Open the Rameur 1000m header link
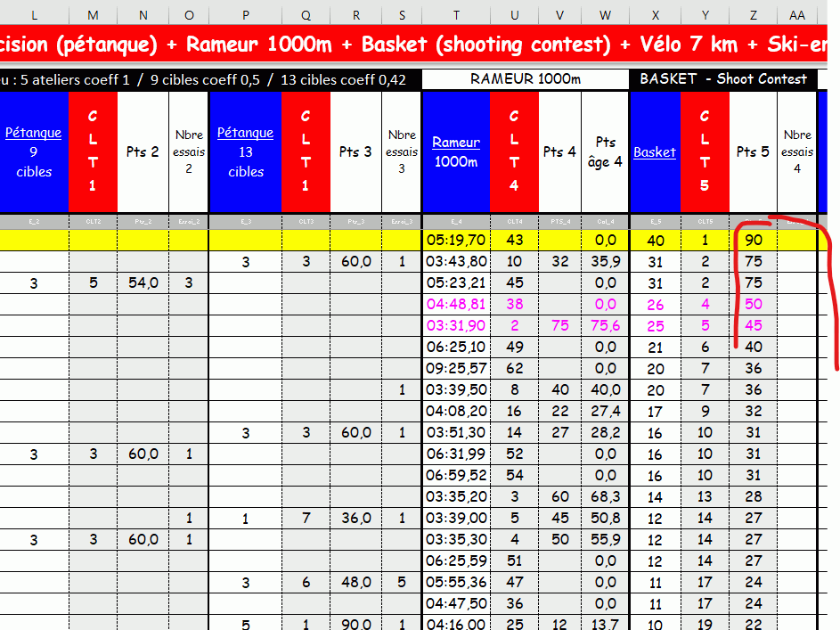Image resolution: width=840 pixels, height=630 pixels. point(456,152)
